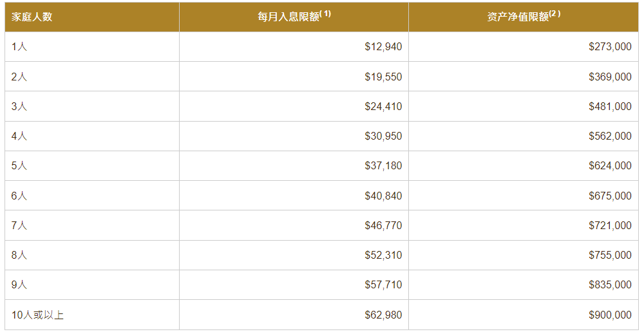
Task: Select the $481,000 asset cell
Action: tap(610, 106)
